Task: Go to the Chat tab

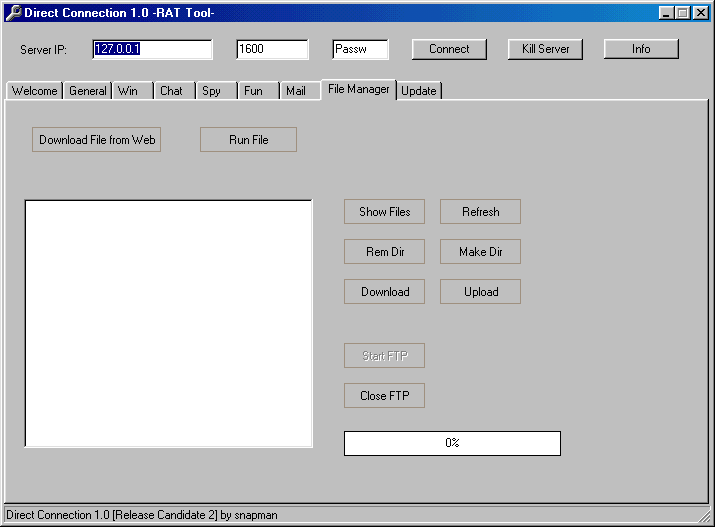Action: 172,91
